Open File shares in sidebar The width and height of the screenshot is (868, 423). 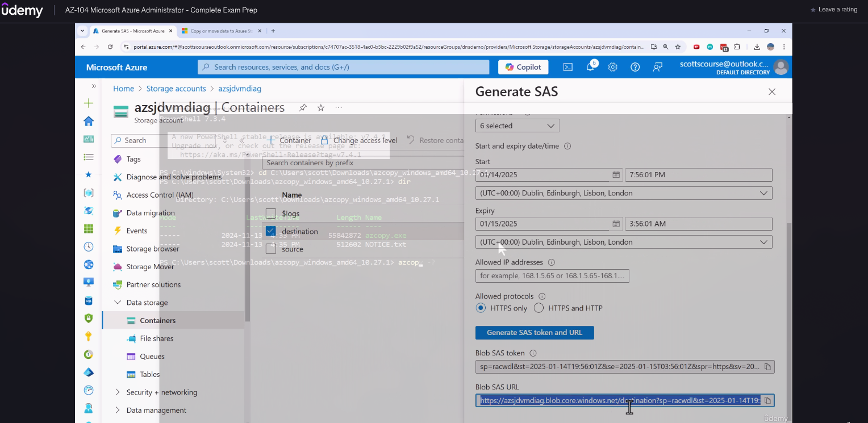[x=156, y=338]
